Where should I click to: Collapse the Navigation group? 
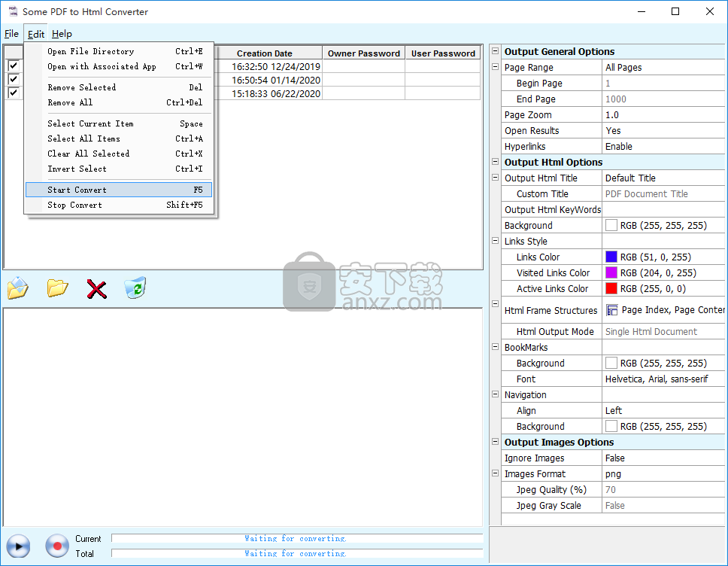(x=496, y=394)
